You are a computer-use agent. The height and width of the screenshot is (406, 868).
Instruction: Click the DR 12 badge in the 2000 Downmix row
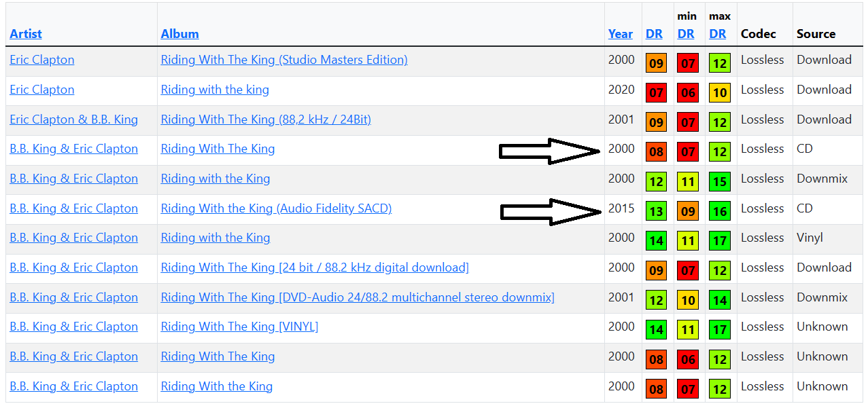[657, 181]
